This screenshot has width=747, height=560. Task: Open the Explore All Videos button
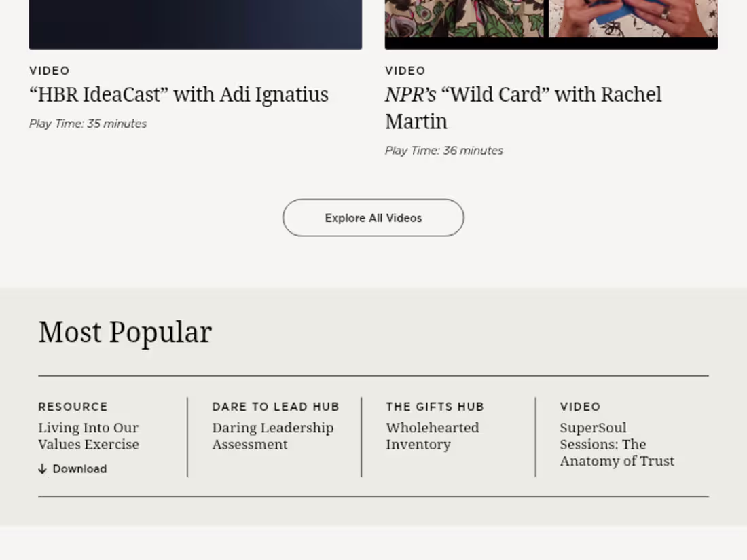[x=373, y=218]
